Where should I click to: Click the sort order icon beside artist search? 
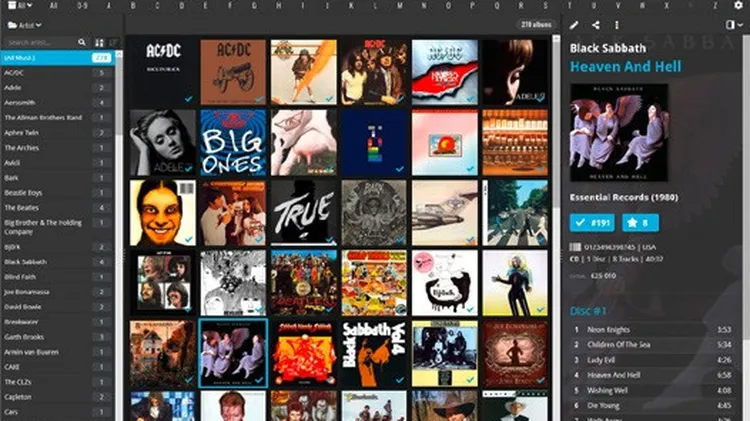click(98, 43)
